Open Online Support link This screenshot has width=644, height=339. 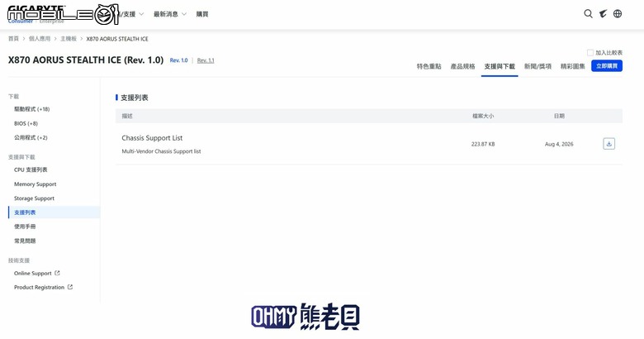[x=33, y=273]
